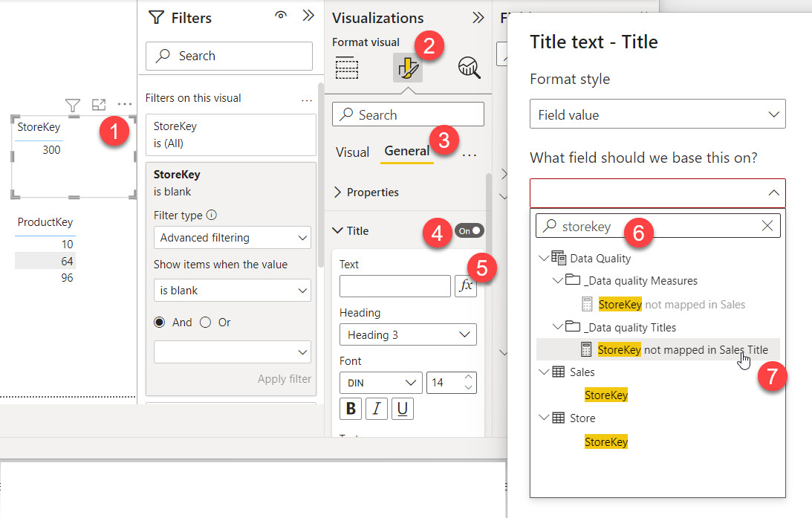Viewport: 812px width, 518px height.
Task: Open Focus mode for the visual
Action: (99, 105)
